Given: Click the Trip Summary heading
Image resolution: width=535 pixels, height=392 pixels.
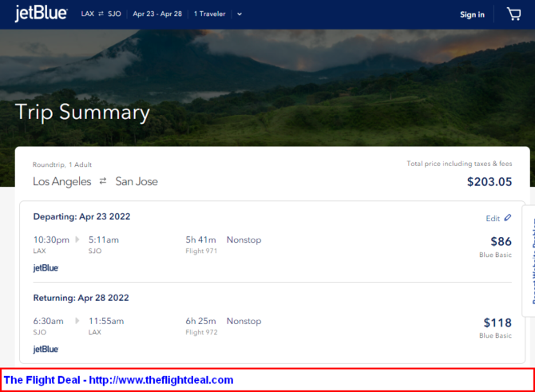Looking at the screenshot, I should tap(82, 113).
